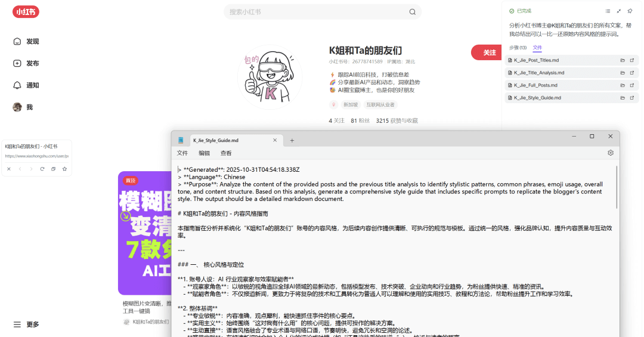This screenshot has width=644, height=337.
Task: Click the reload icon in the page info card
Action: click(42, 169)
